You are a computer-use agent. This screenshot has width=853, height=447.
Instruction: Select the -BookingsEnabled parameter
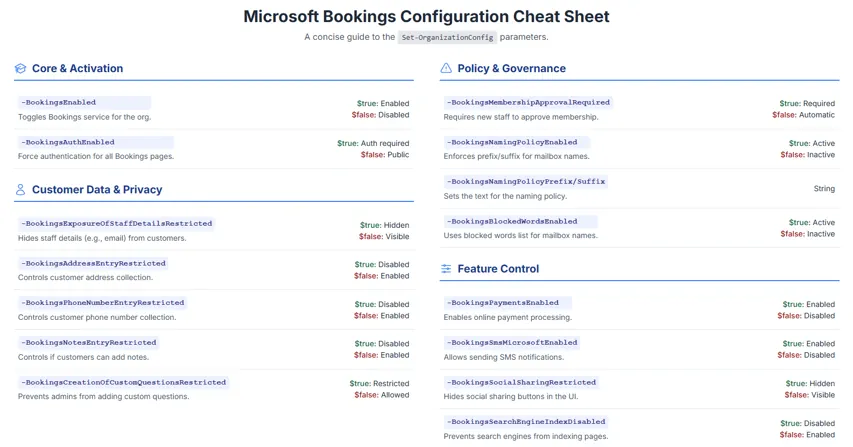point(84,102)
